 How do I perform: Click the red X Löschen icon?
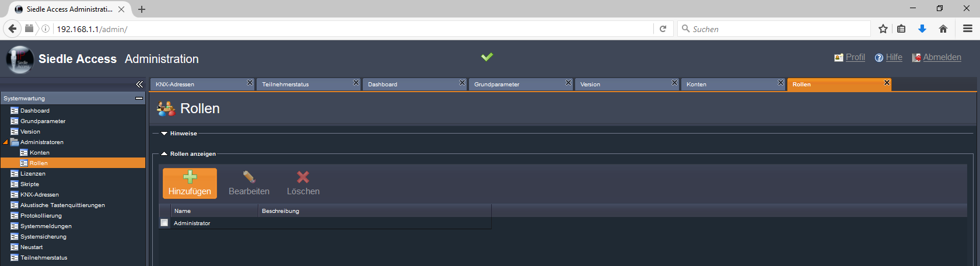(303, 177)
